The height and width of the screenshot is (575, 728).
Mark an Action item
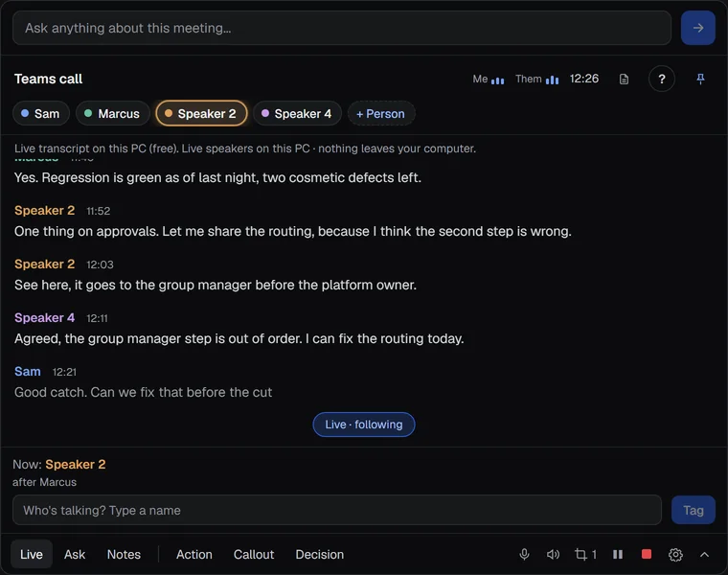194,554
